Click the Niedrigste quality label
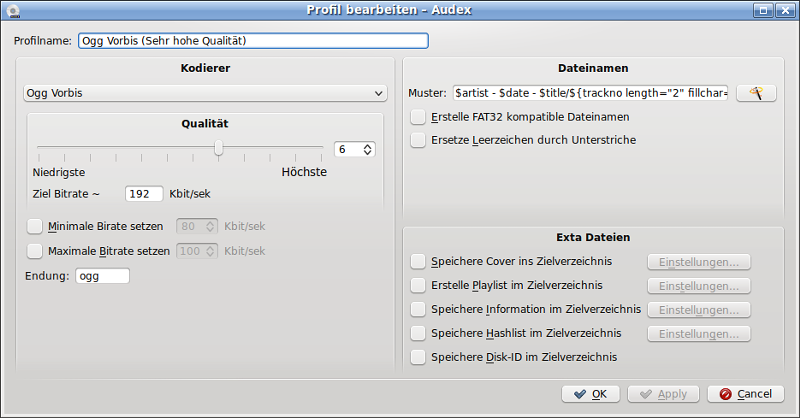The image size is (800, 418). click(x=59, y=173)
